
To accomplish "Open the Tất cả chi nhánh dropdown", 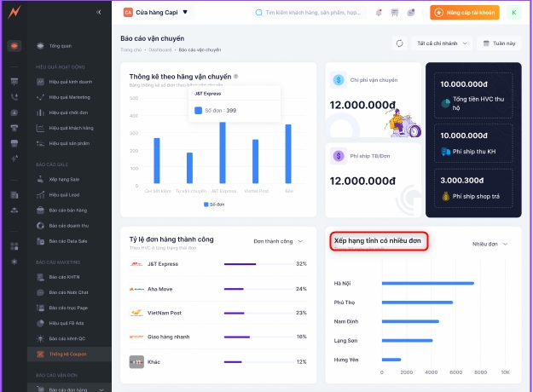I will (441, 43).
